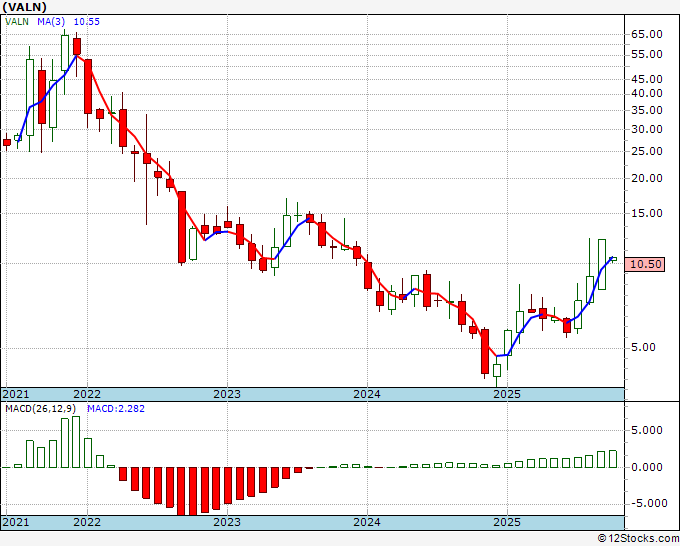680x546 pixels.
Task: Click the 65.00 price axis label
Action: coord(647,34)
